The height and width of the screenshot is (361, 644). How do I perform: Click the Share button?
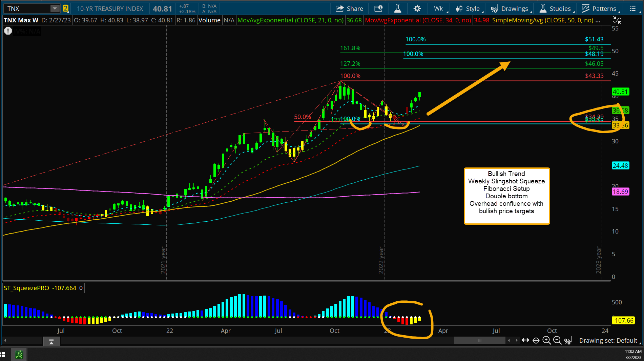(349, 8)
